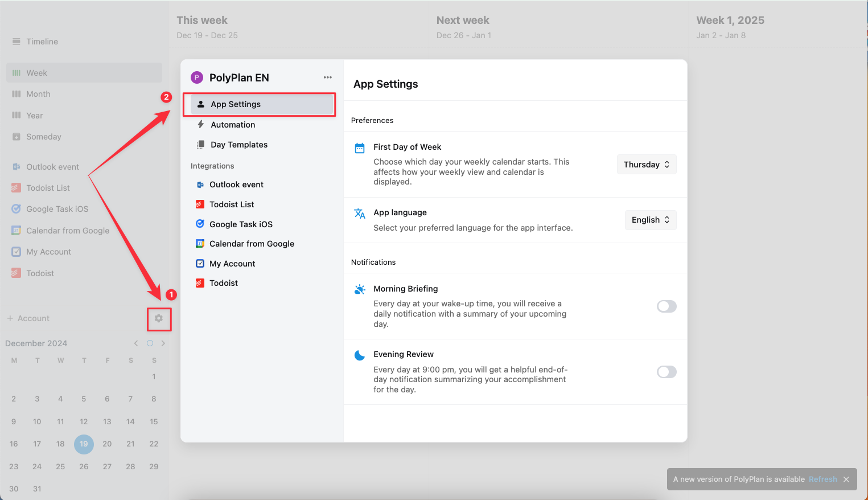Screen dimensions: 868x500
Task: Open the First Day of Week dropdown
Action: coord(647,165)
